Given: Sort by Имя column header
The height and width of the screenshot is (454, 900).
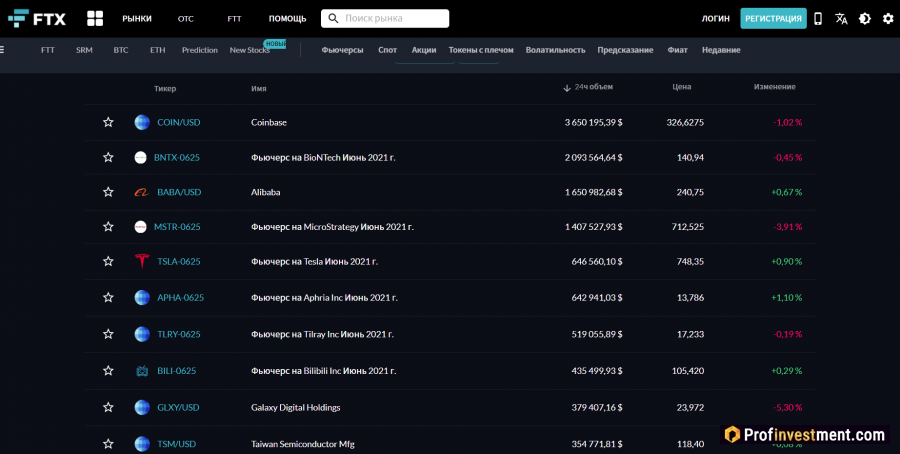Looking at the screenshot, I should 258,88.
